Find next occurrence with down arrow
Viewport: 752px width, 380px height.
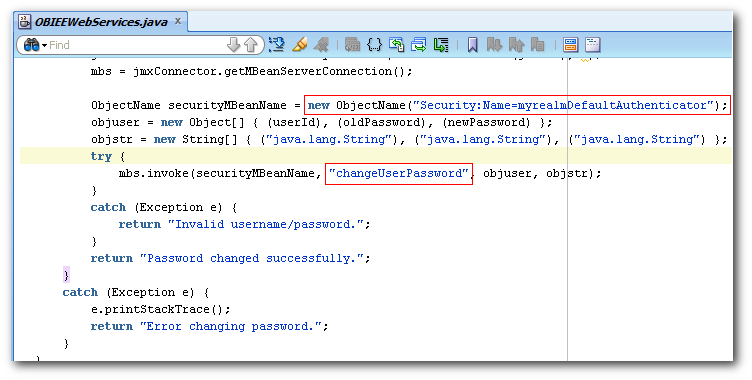point(233,45)
